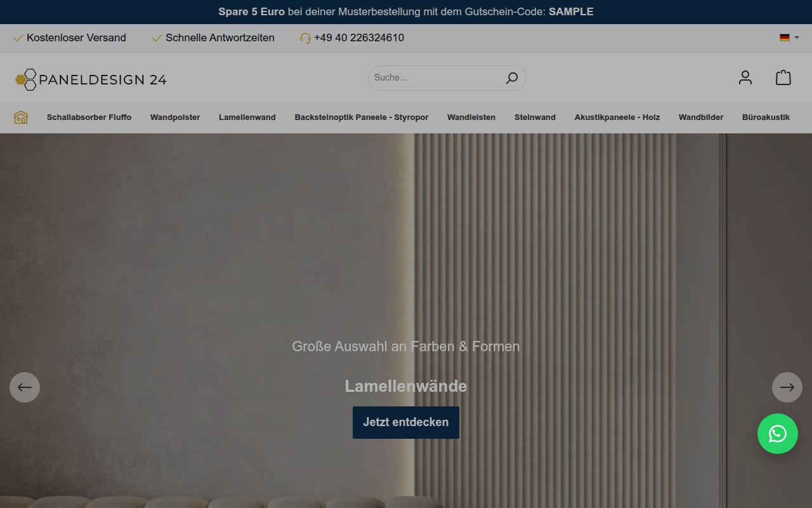
Task: Open the user account icon
Action: [x=745, y=77]
